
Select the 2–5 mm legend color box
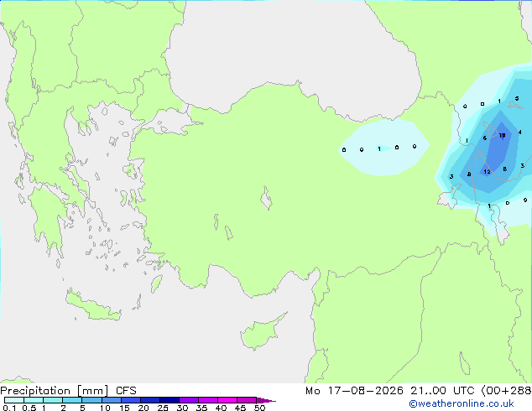pyautogui.click(x=72, y=400)
